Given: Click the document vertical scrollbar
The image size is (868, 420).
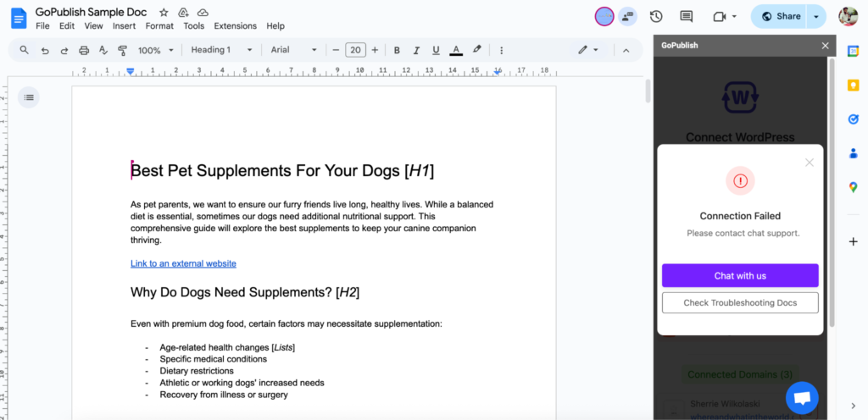Looking at the screenshot, I should pyautogui.click(x=648, y=91).
